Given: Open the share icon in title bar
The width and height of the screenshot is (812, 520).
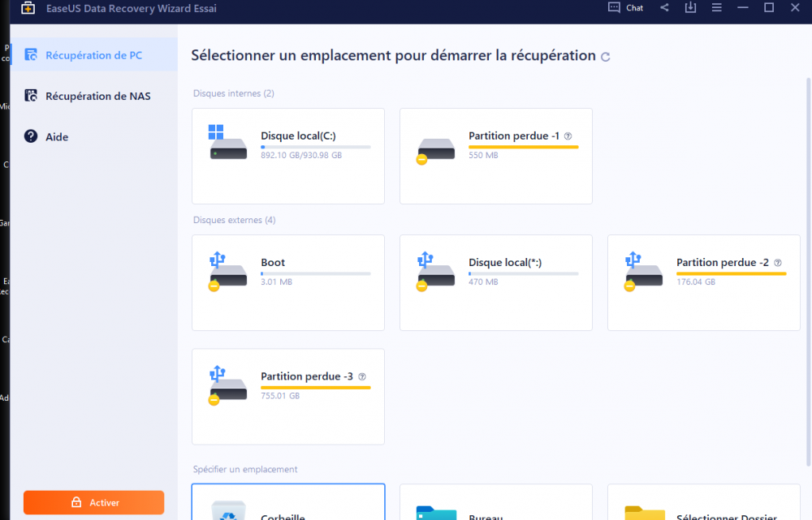Looking at the screenshot, I should coord(664,7).
